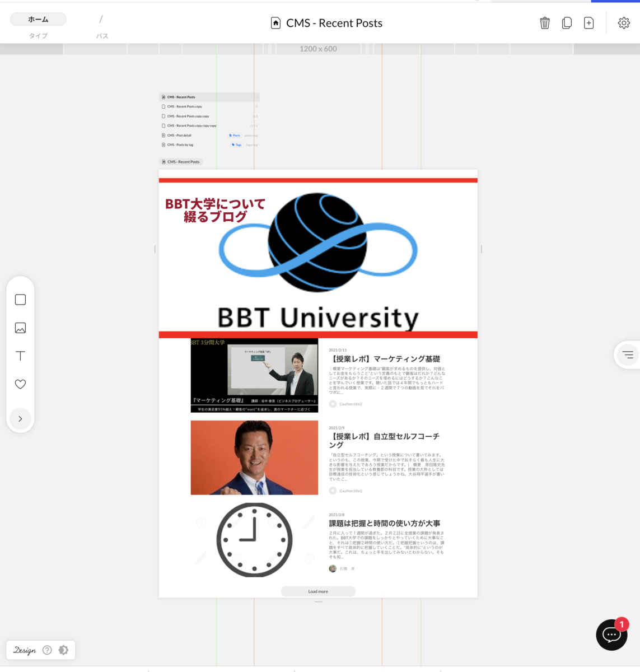
Task: Open CMS - Recent Posts copy page
Action: (209, 106)
